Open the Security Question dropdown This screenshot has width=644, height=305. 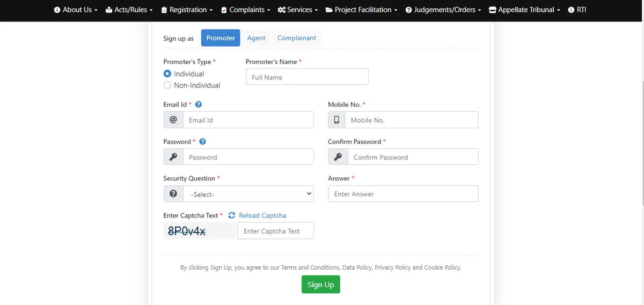(x=248, y=194)
